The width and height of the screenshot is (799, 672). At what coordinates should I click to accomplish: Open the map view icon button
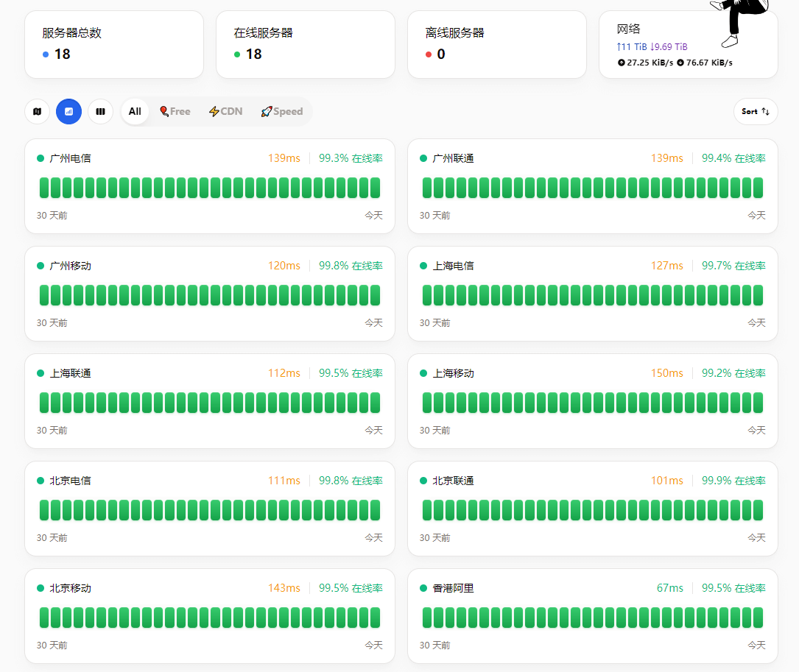coord(37,111)
